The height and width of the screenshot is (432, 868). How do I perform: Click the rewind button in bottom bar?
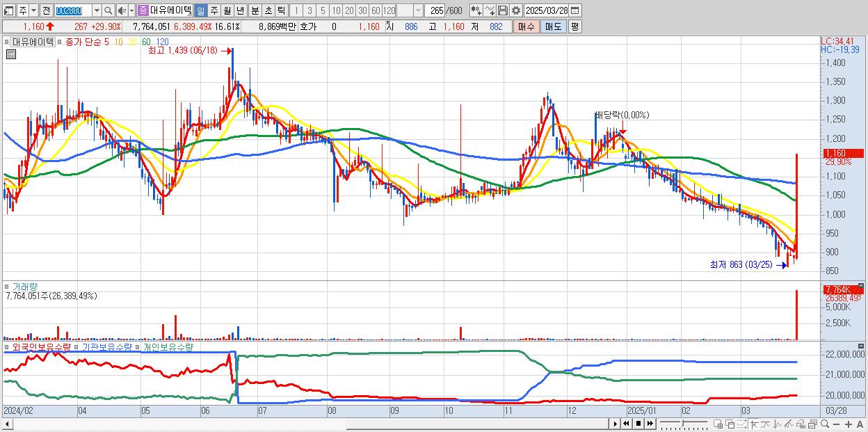pos(626,424)
